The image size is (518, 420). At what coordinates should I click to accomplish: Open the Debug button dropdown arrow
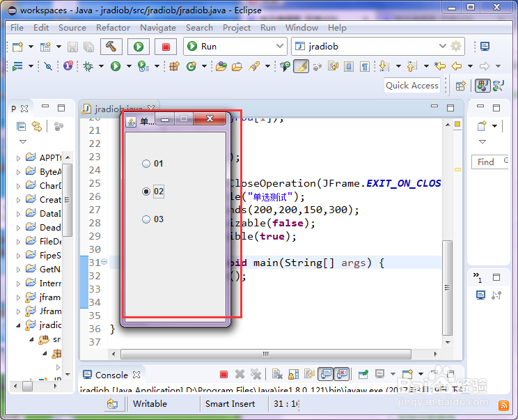point(101,66)
